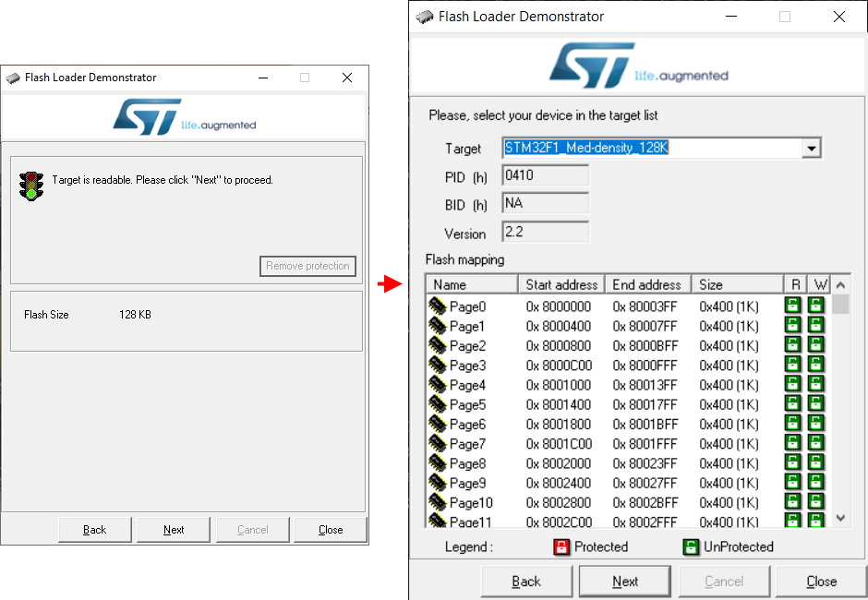Click the Page6 chip icon
The width and height of the screenshot is (868, 600).
tap(438, 424)
